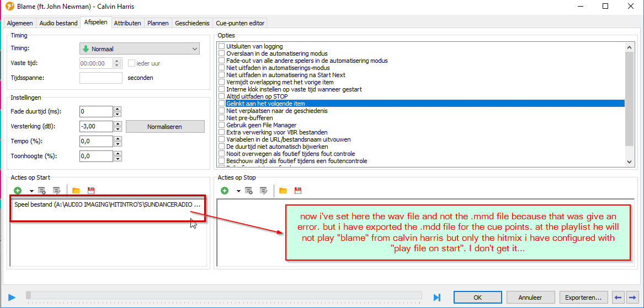
Task: Open the Timing dropdown showing Normaal
Action: tap(140, 49)
